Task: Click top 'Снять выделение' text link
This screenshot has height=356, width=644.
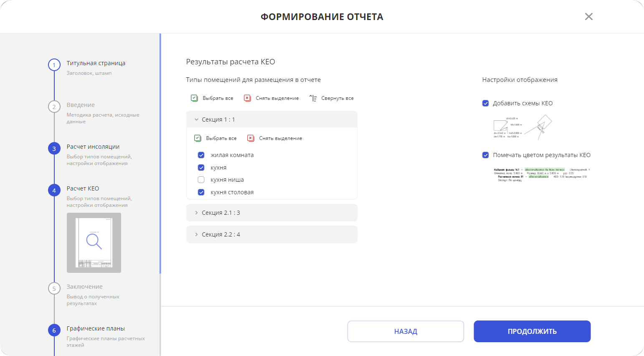Action: pyautogui.click(x=277, y=98)
